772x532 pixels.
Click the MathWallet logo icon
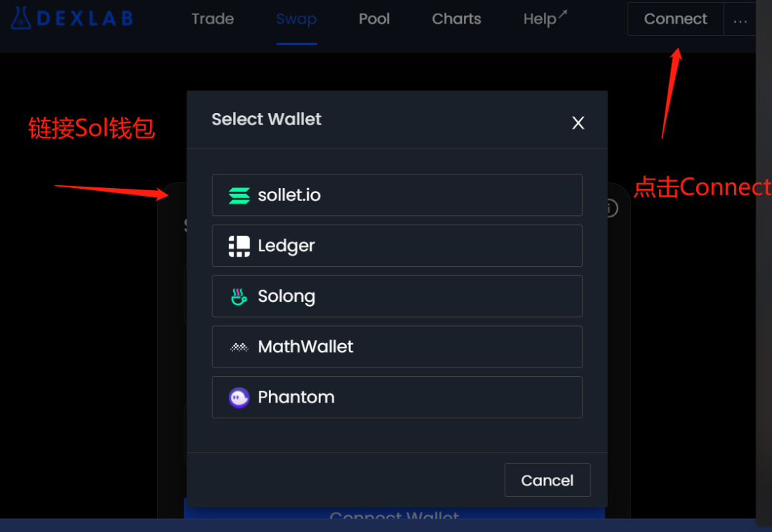(239, 348)
